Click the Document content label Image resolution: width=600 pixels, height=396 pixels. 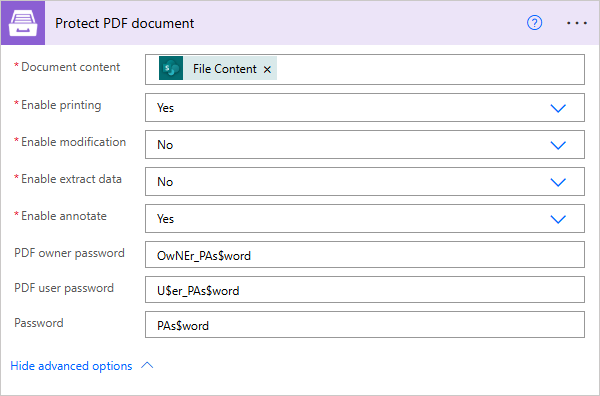(x=70, y=67)
